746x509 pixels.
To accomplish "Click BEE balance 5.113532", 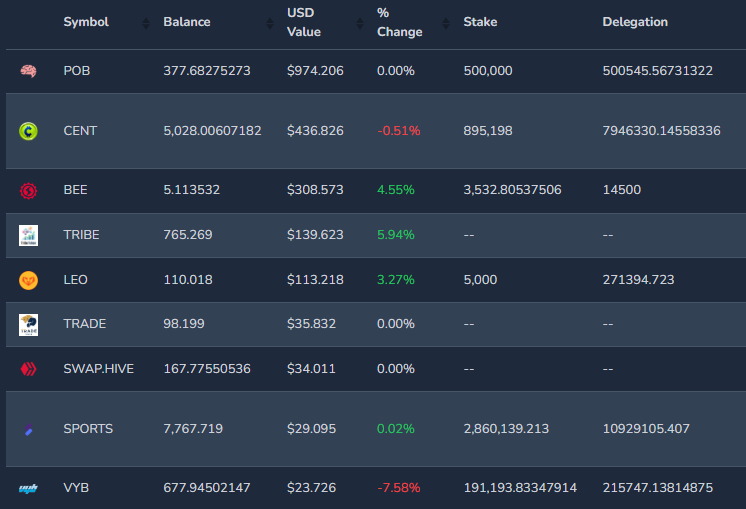I will point(192,190).
